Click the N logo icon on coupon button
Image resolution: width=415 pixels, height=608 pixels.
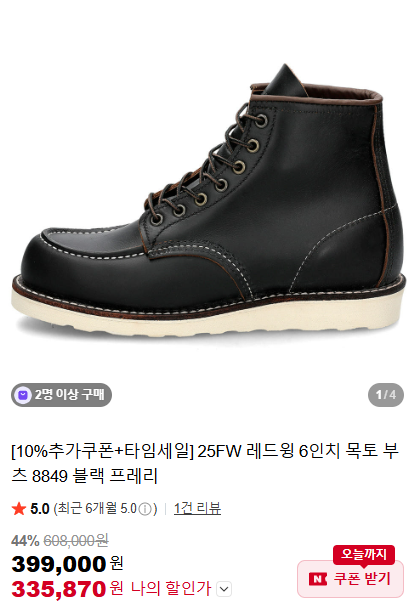tap(318, 579)
